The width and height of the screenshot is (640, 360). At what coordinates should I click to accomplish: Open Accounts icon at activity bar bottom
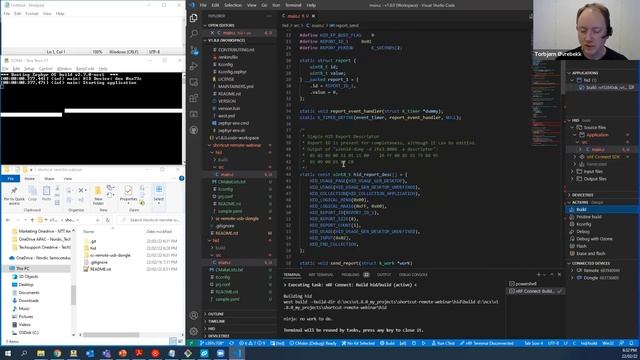(x=194, y=315)
